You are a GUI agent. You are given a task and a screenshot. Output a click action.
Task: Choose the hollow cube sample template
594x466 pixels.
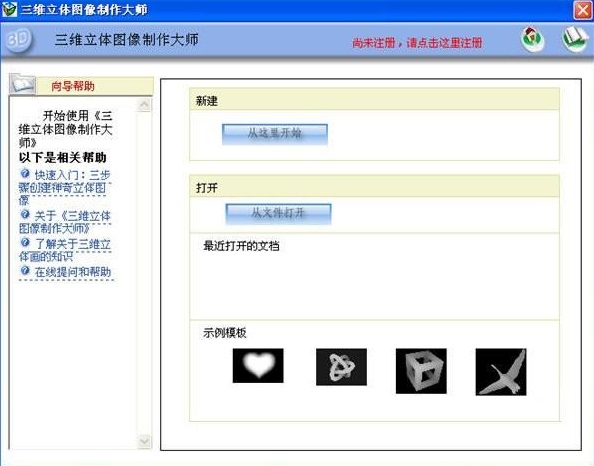(421, 371)
